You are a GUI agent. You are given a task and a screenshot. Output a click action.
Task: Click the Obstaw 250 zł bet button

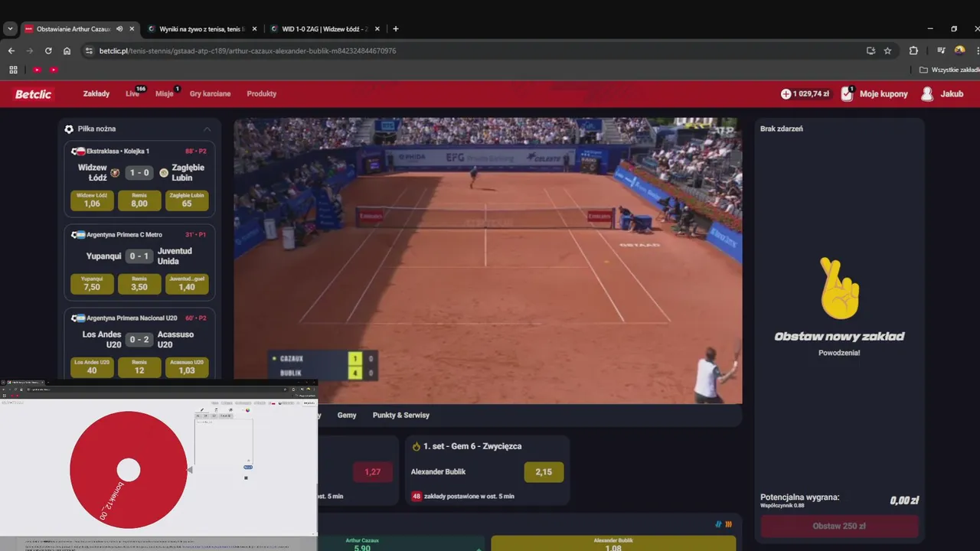pyautogui.click(x=839, y=526)
